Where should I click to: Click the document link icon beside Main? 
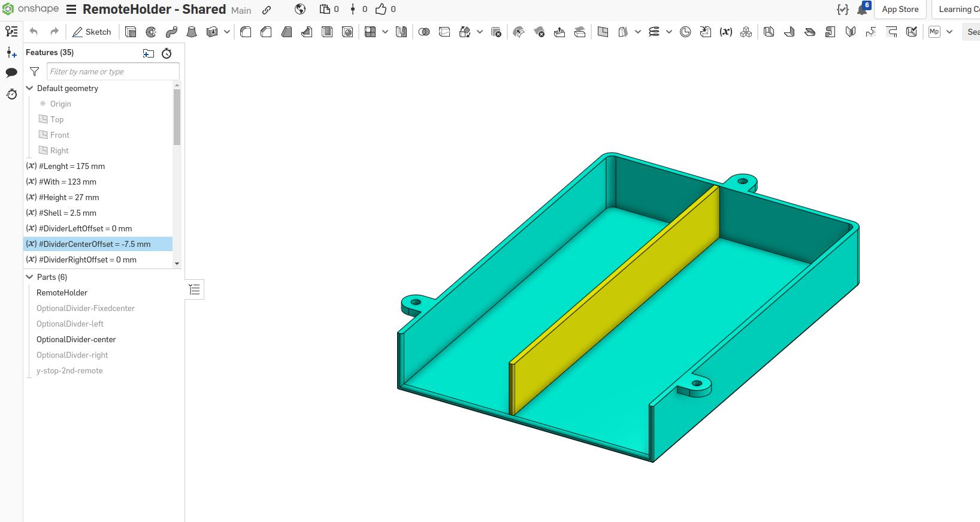[x=267, y=10]
